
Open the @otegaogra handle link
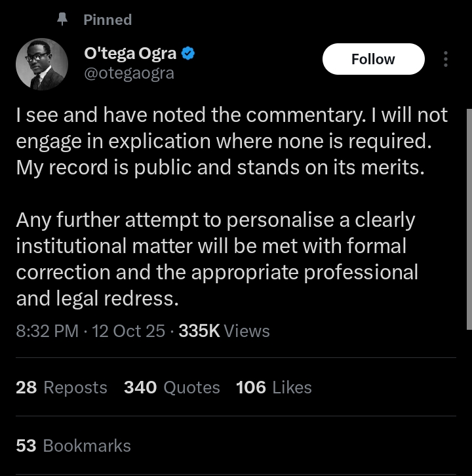130,73
